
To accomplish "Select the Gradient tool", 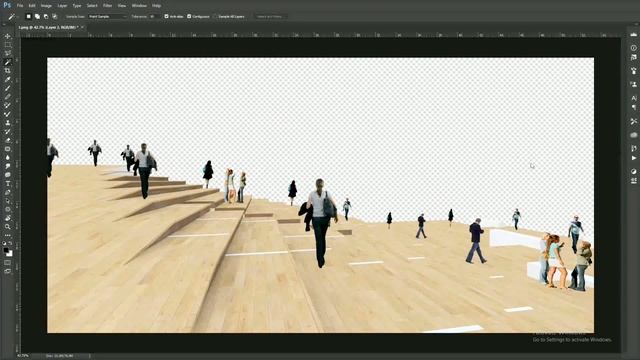I will tap(7, 149).
